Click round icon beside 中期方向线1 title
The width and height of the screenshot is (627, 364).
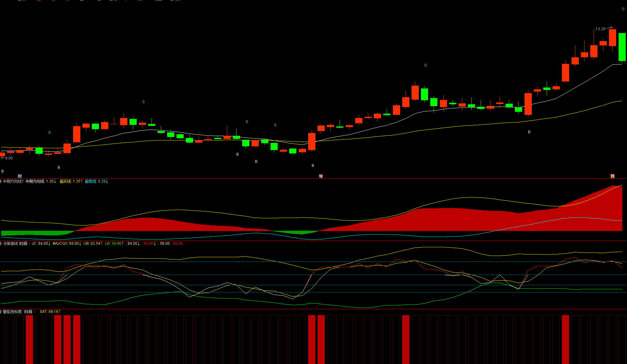(1, 181)
